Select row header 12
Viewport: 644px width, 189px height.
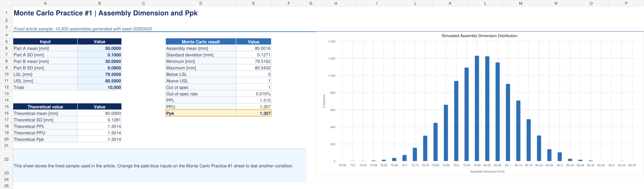[x=7, y=87]
